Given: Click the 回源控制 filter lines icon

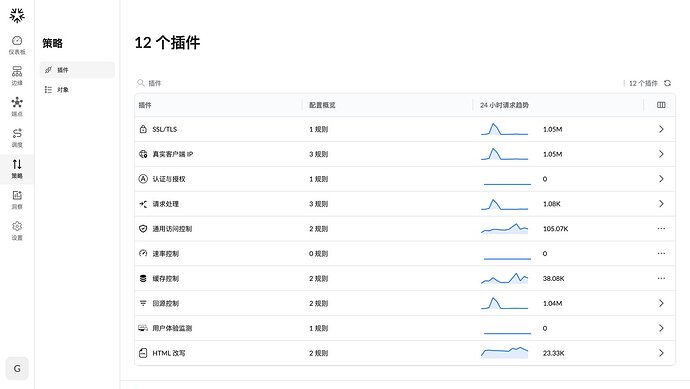Looking at the screenshot, I should [143, 303].
